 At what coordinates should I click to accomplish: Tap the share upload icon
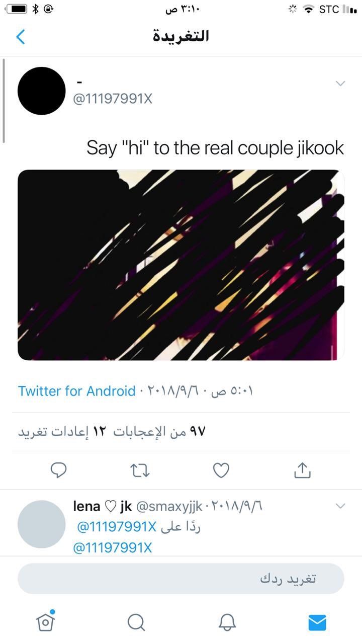click(302, 470)
